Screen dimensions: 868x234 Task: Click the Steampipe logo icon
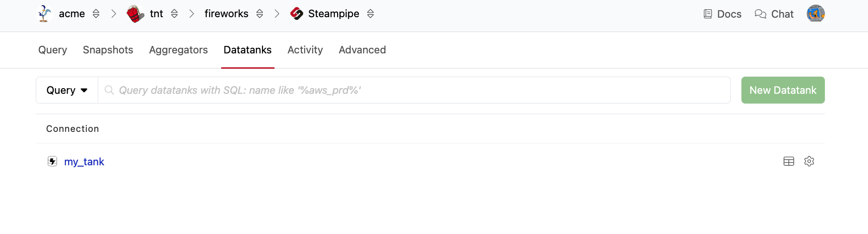click(297, 13)
